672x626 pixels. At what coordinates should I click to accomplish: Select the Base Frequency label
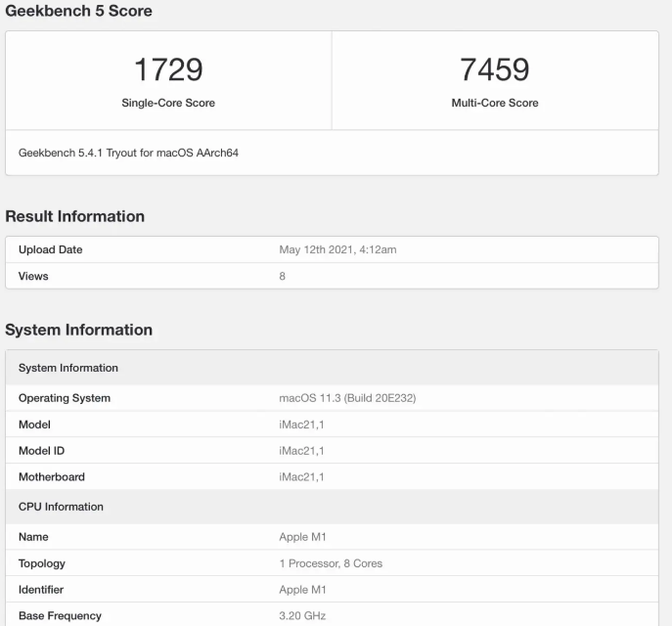(x=60, y=615)
